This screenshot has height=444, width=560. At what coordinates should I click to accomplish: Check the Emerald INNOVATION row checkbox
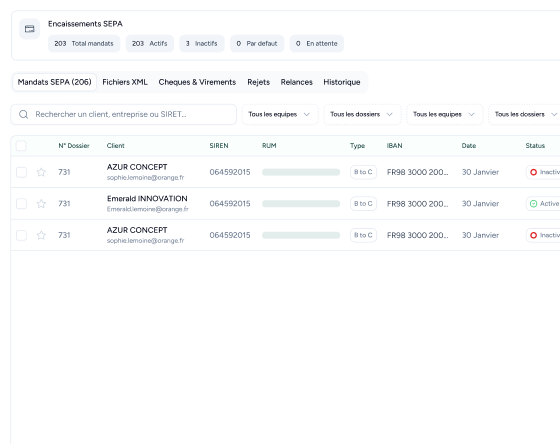21,204
